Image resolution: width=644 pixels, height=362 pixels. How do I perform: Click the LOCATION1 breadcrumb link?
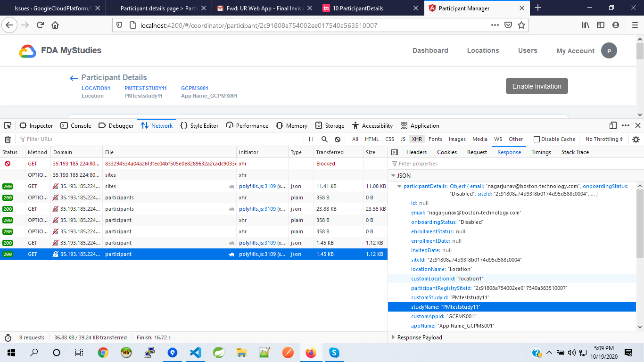click(96, 88)
